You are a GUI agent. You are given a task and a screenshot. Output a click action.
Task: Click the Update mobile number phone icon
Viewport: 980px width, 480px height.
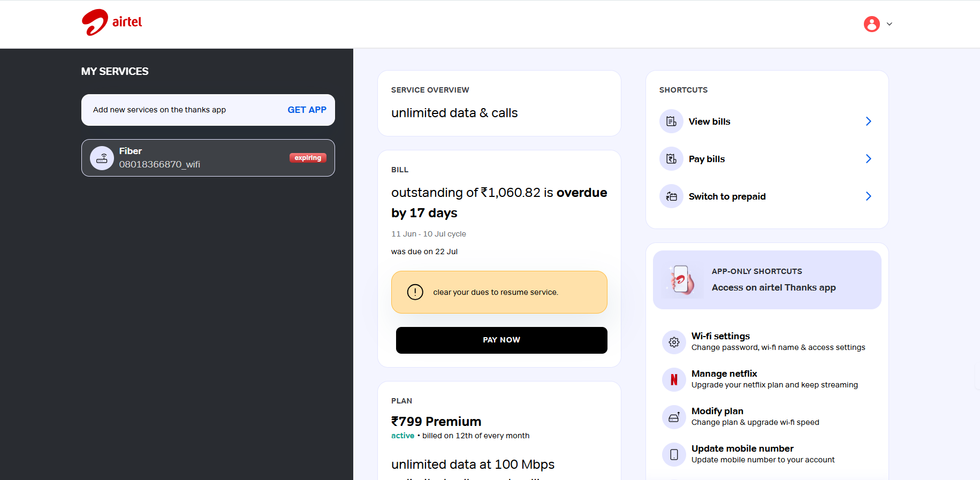674,454
